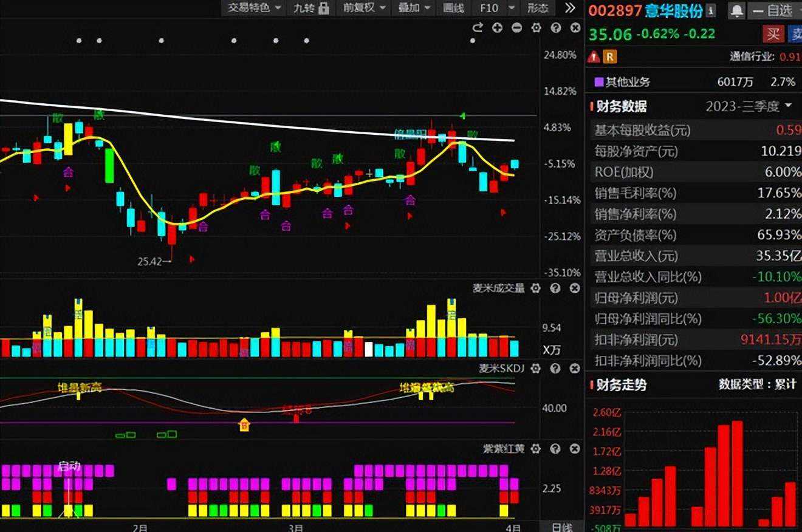Click the chart refresh/redo arrow icon
Image resolution: width=802 pixels, height=532 pixels.
coord(478,27)
